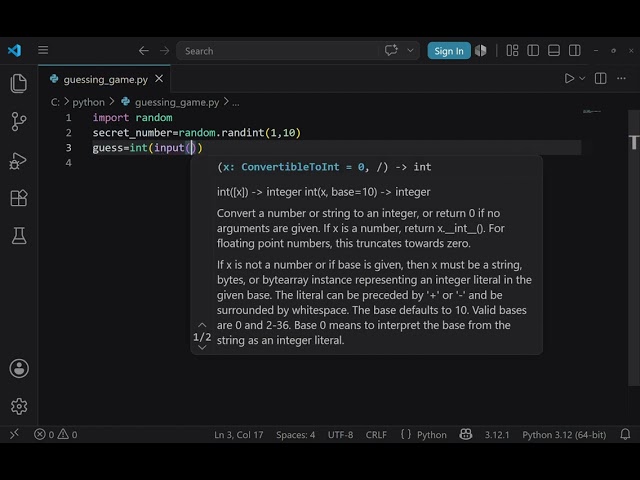The height and width of the screenshot is (480, 640).
Task: Change encoding via UTF-8
Action: pos(340,435)
